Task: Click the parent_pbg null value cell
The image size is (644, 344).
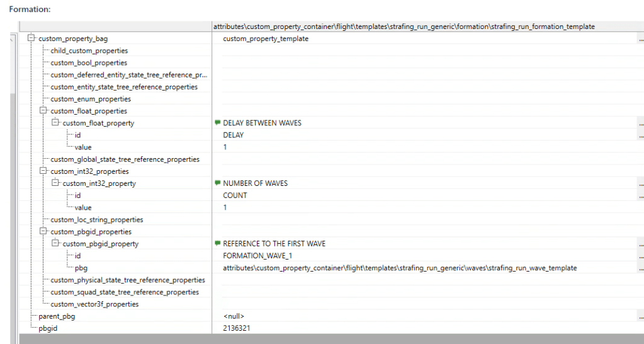Action: point(234,316)
